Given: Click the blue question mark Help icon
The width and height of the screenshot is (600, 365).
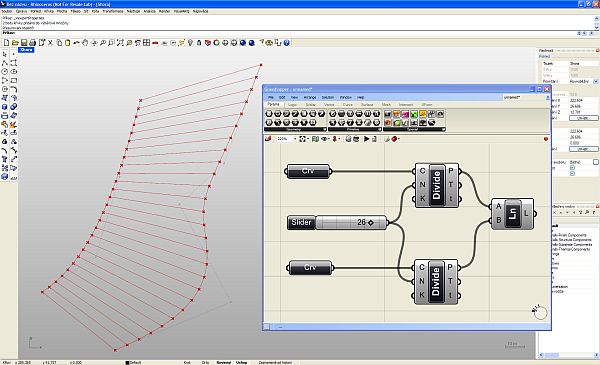Looking at the screenshot, I should pyautogui.click(x=286, y=43).
